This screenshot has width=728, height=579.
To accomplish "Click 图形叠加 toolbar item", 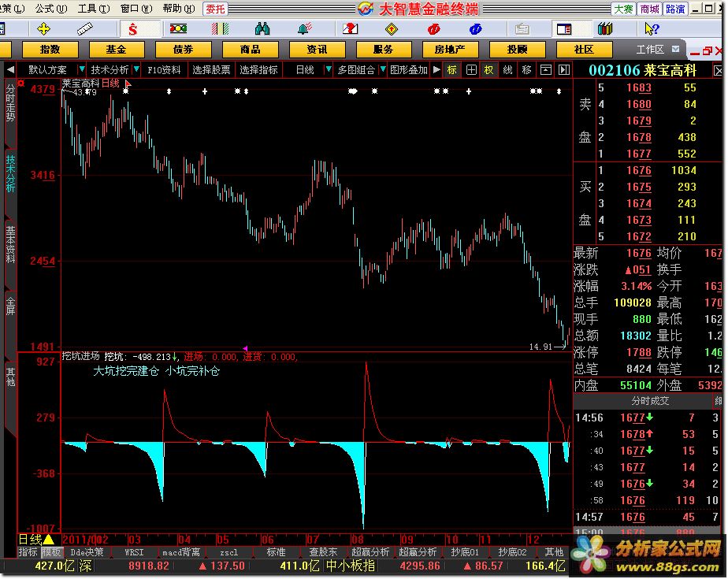I will click(x=408, y=70).
